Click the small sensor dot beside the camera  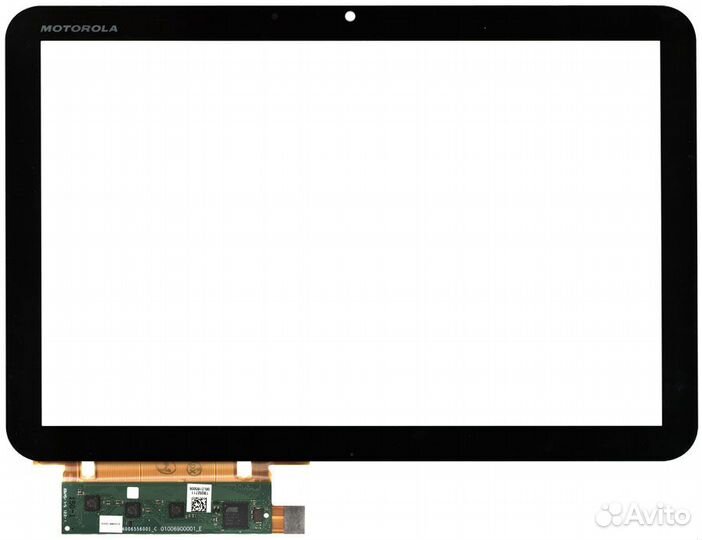[274, 17]
